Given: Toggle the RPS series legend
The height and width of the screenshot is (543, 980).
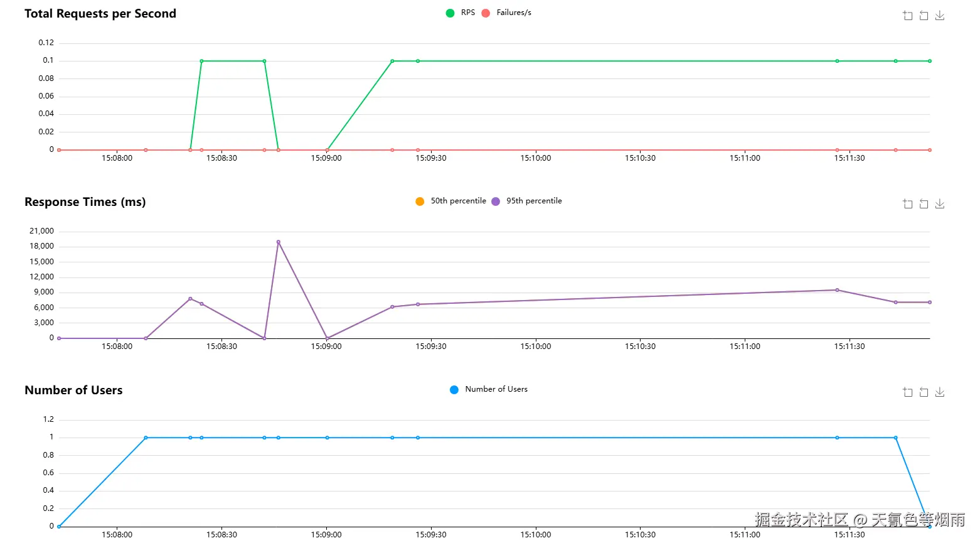Looking at the screenshot, I should [461, 13].
